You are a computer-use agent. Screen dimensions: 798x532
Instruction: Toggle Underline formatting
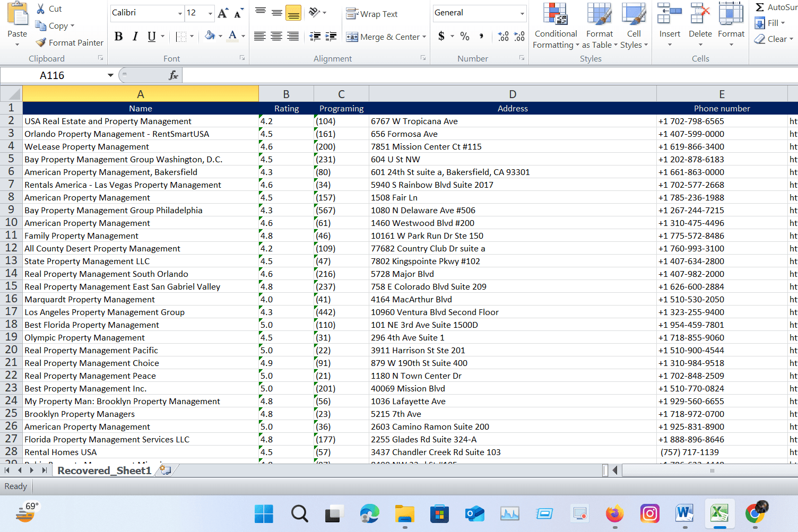(152, 36)
